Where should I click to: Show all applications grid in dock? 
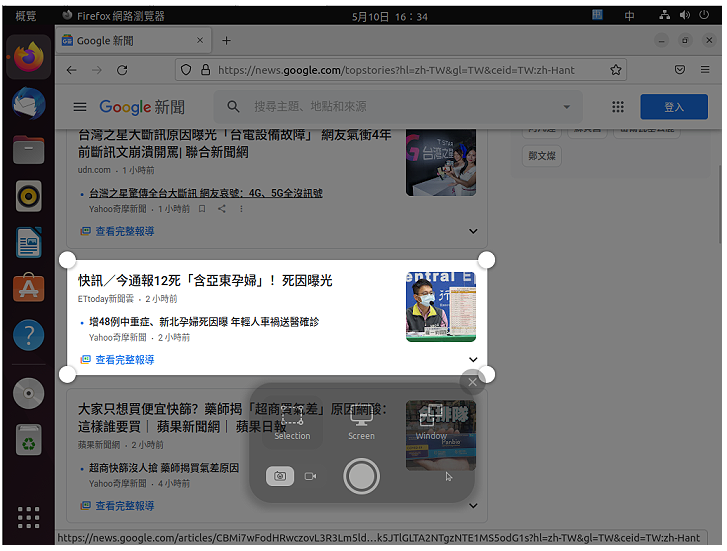29,518
